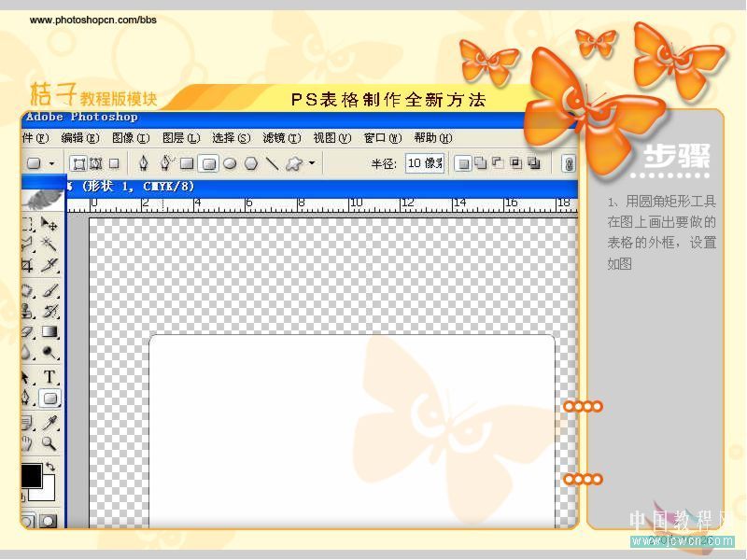Select the Crop tool
Viewport: 747px width, 560px height.
28,265
